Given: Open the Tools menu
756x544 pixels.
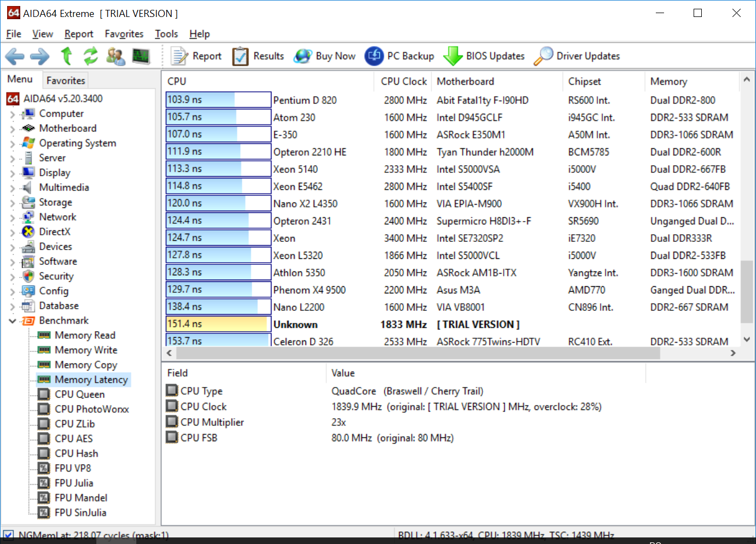Looking at the screenshot, I should tap(166, 33).
